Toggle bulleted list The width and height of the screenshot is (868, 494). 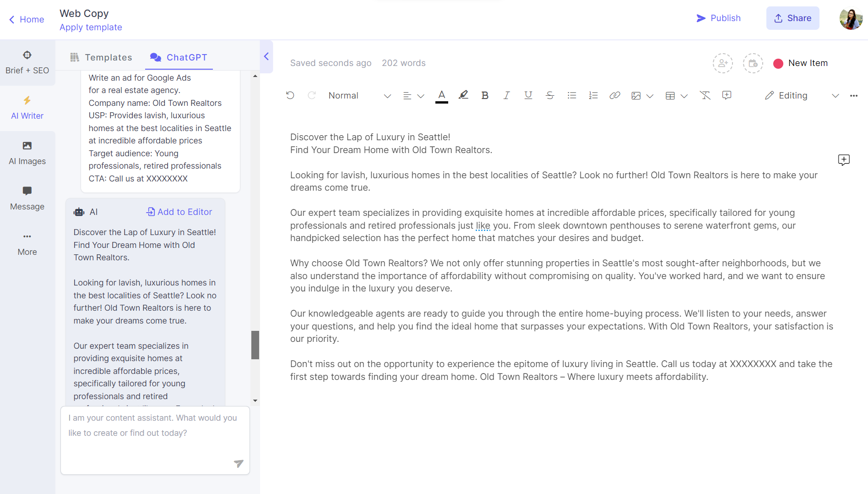[x=572, y=95]
